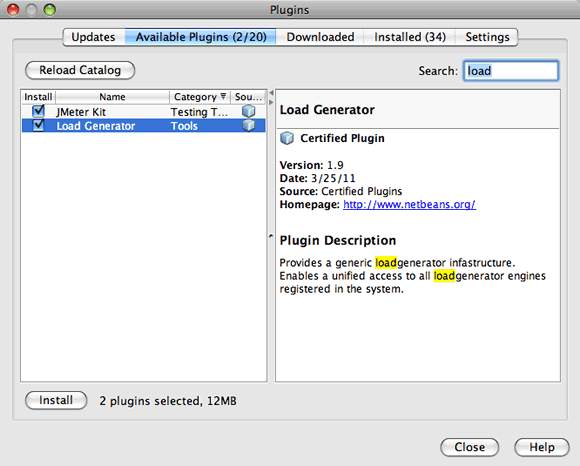The image size is (580, 466).
Task: Click the Reload Catalog button
Action: coord(80,70)
